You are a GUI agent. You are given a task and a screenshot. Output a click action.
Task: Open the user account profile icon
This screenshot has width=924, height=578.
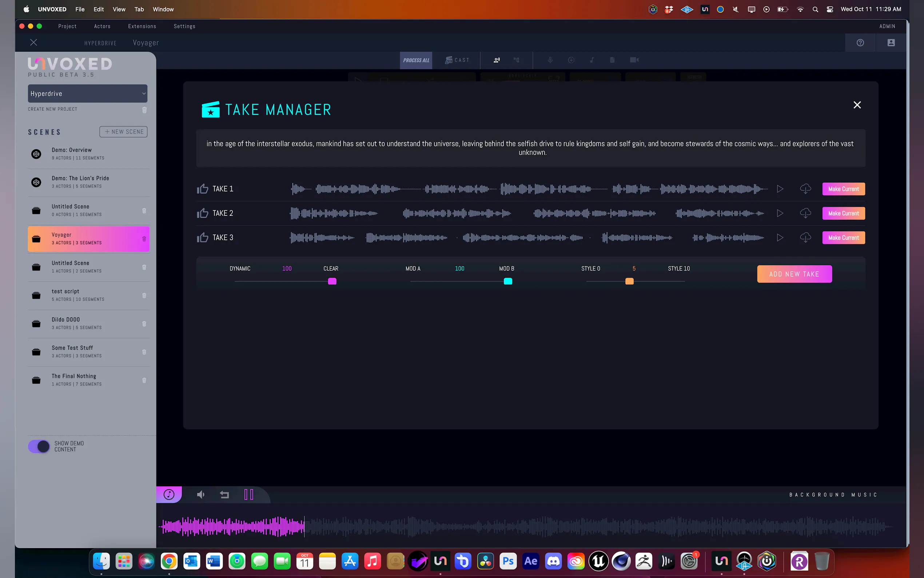pyautogui.click(x=891, y=43)
